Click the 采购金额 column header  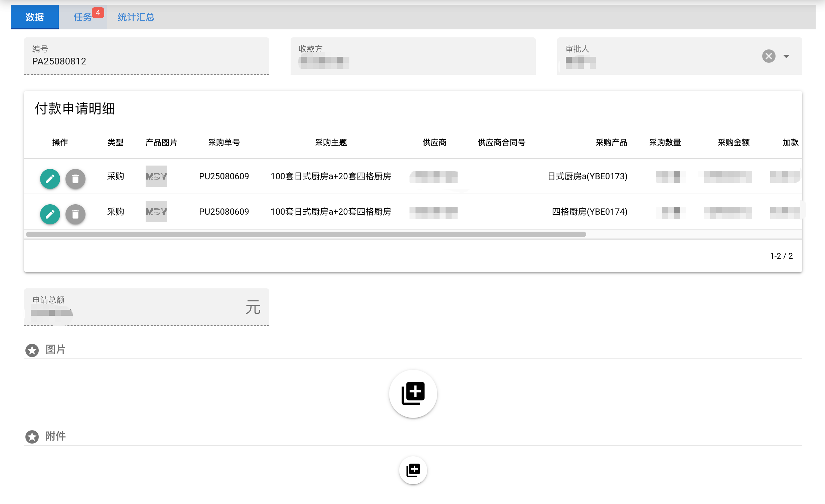733,142
